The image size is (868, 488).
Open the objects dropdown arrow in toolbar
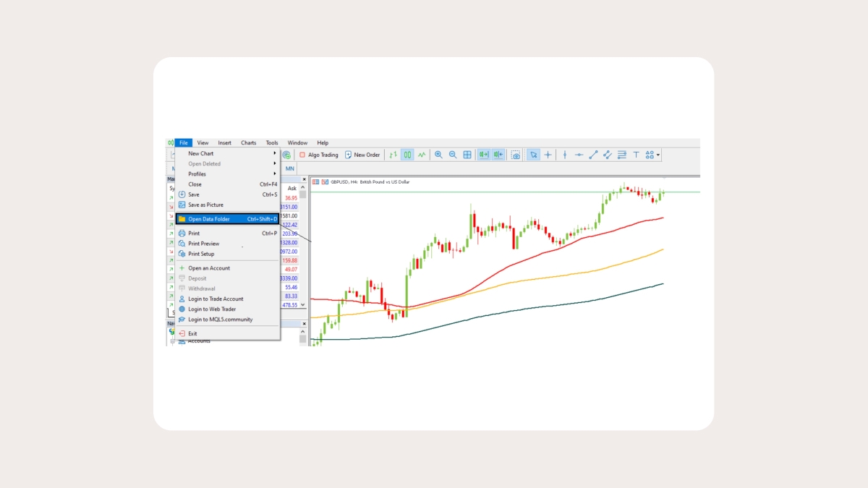[658, 155]
